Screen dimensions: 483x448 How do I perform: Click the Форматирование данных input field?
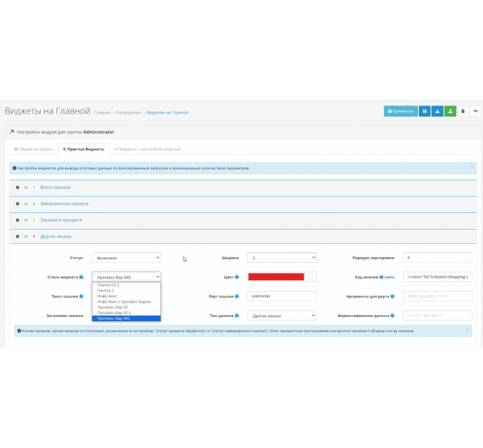pos(437,316)
